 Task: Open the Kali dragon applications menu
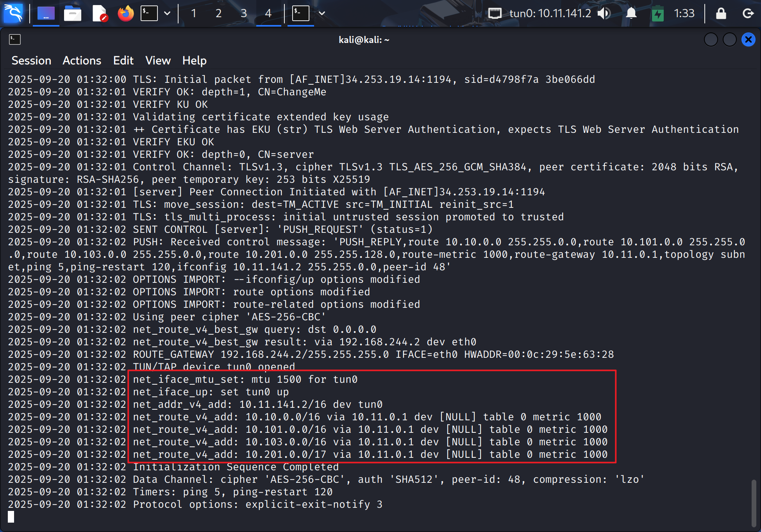[13, 13]
